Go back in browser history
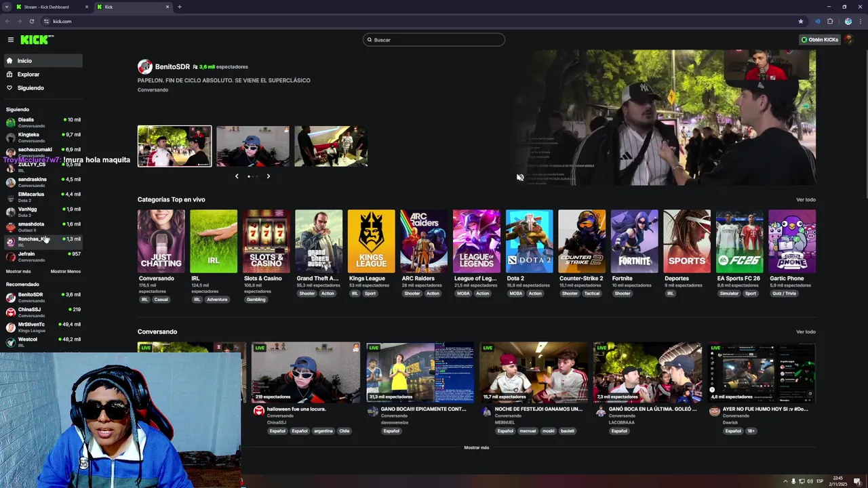Image resolution: width=868 pixels, height=488 pixels. tap(7, 21)
